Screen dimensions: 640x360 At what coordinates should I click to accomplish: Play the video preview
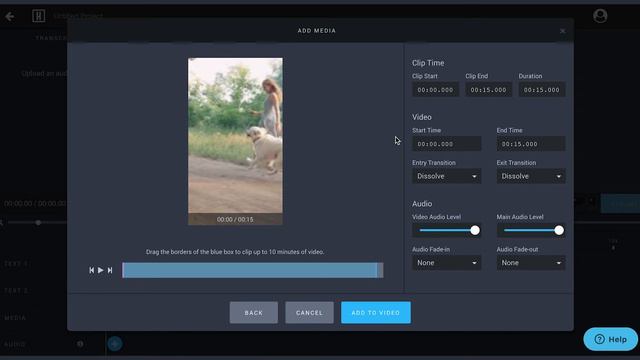(101, 270)
